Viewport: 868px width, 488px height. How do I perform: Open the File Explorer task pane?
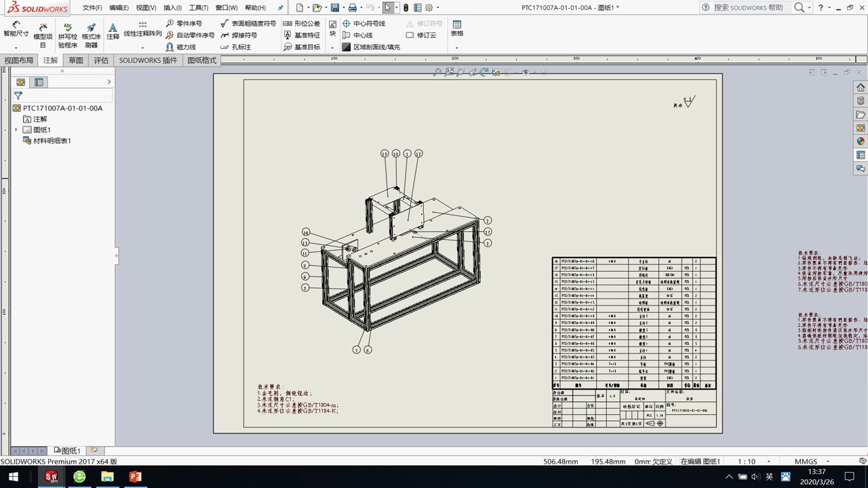861,115
